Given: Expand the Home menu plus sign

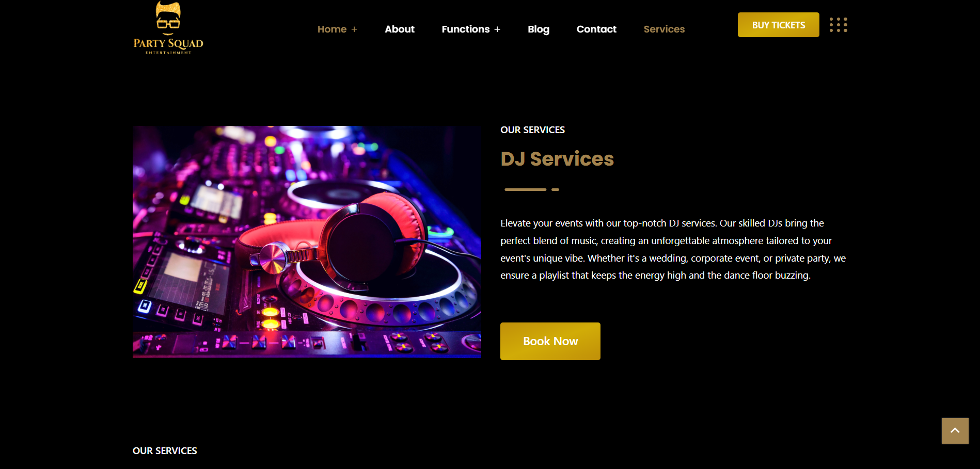Looking at the screenshot, I should (x=354, y=29).
